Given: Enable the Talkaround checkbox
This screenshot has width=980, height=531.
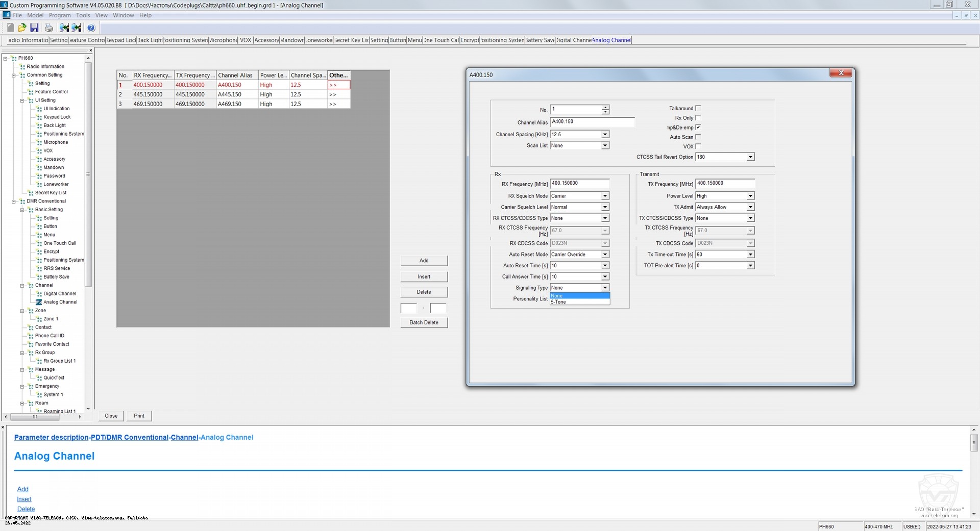Looking at the screenshot, I should click(x=698, y=108).
